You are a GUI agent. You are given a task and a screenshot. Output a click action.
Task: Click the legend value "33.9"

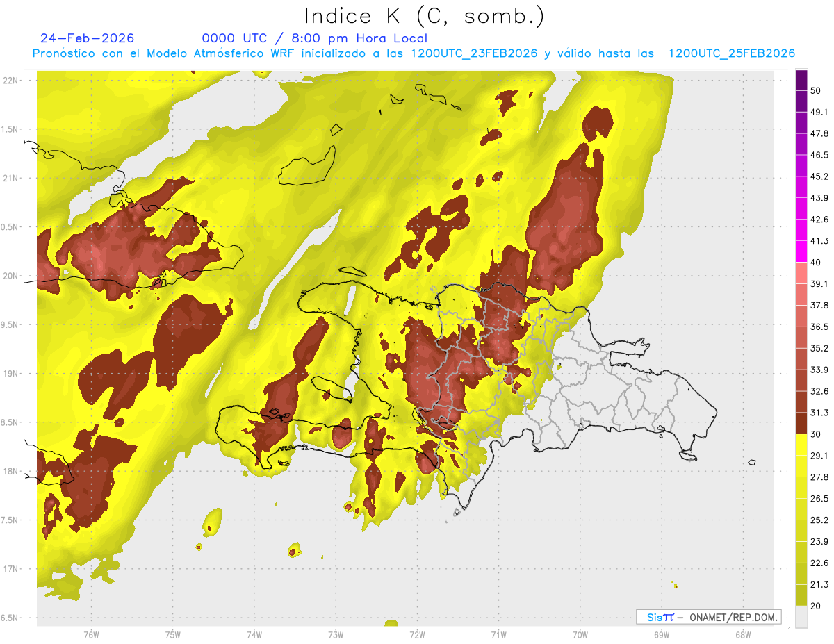point(819,370)
